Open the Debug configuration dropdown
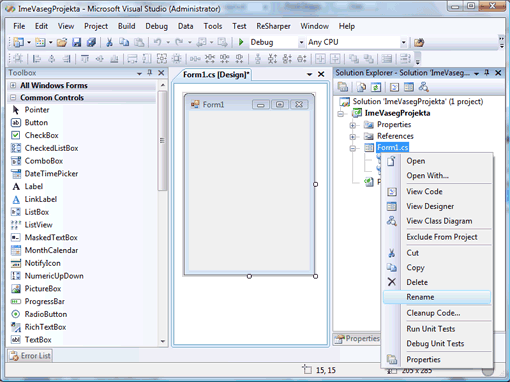The height and width of the screenshot is (382, 510). pos(301,42)
